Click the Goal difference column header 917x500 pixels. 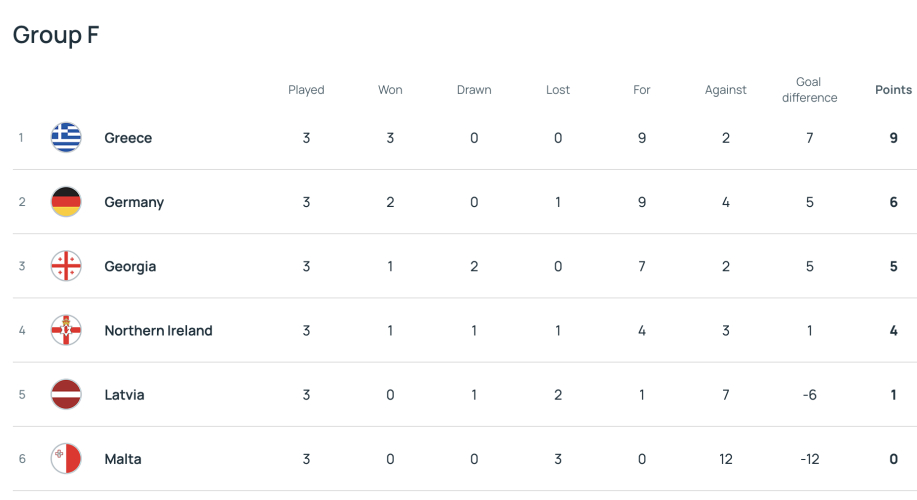[809, 90]
